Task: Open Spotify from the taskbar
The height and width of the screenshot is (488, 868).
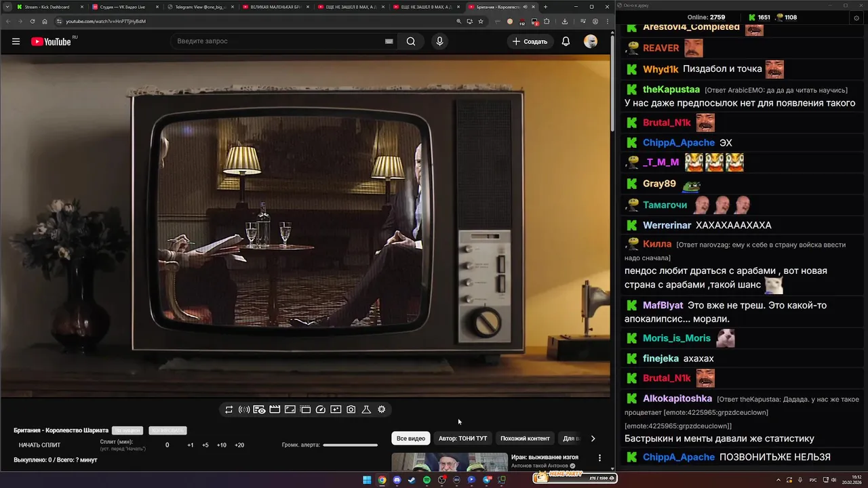Action: coord(427,480)
